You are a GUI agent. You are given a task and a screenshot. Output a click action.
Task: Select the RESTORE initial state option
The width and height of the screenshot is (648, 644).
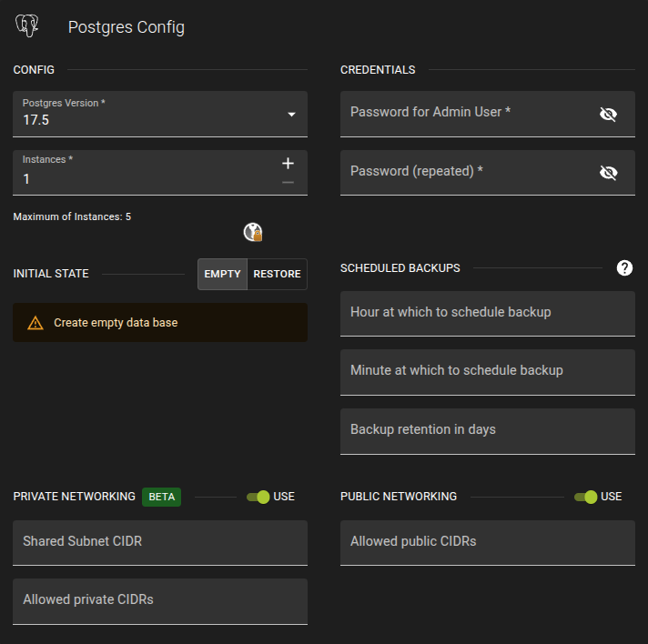(x=277, y=274)
